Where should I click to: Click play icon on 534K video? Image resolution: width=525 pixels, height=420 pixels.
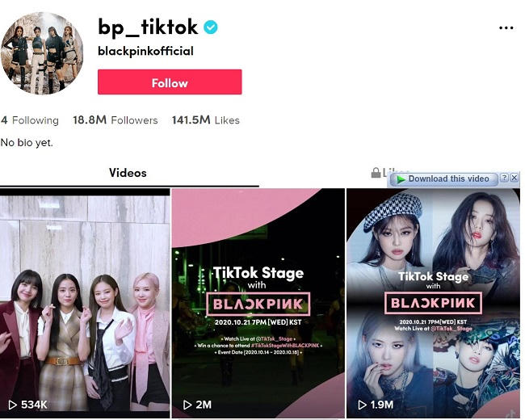point(12,405)
